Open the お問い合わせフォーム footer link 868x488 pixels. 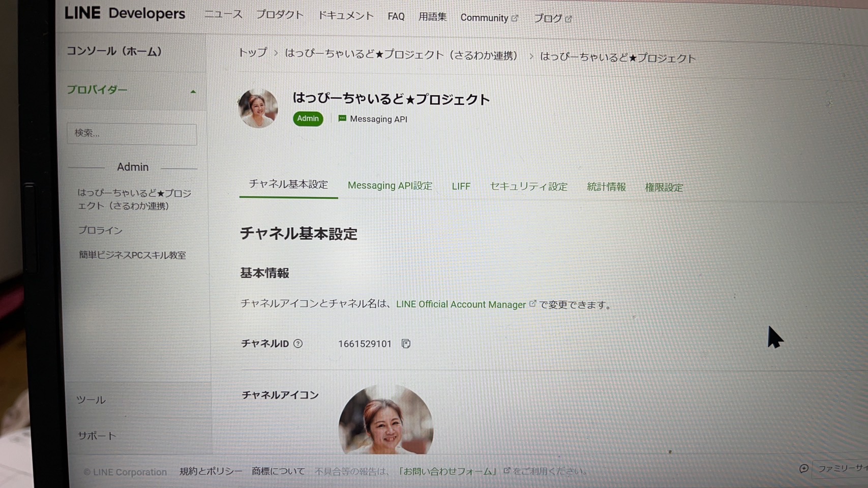coord(447,471)
